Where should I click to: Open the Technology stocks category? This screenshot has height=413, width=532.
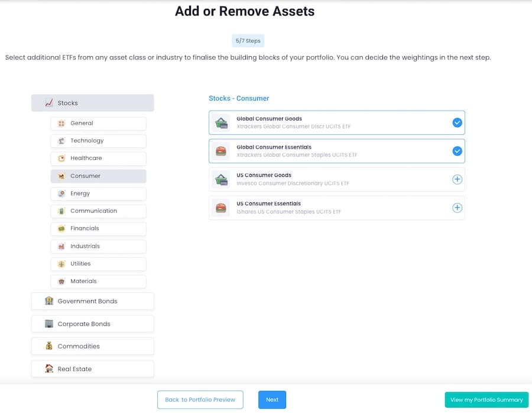coord(98,141)
